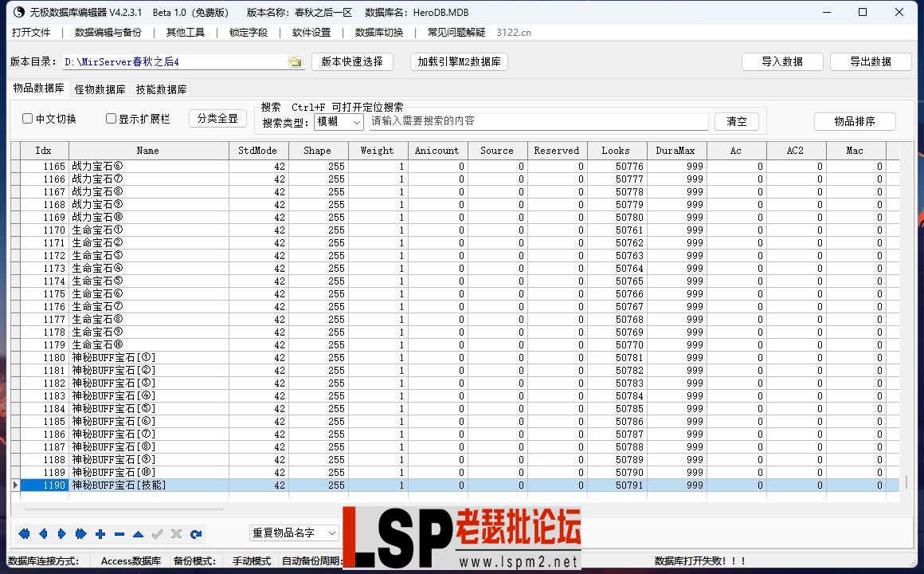Screen dimensions: 924x574
Task: Click the Access数据库 status bar entry
Action: point(131,561)
